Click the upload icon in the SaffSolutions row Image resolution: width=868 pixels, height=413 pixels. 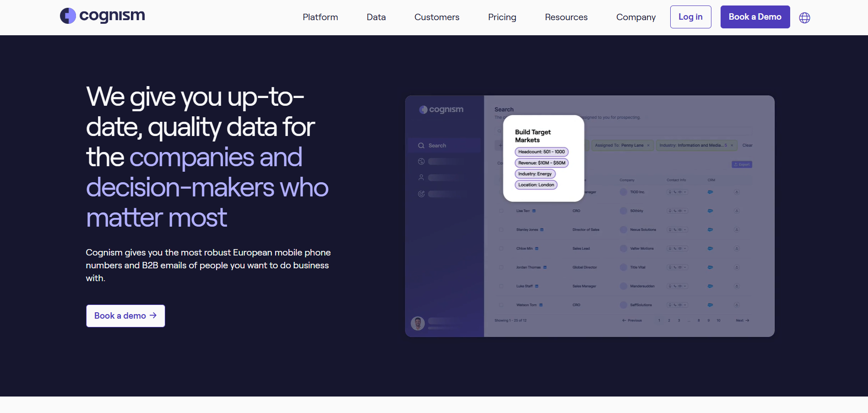click(737, 305)
